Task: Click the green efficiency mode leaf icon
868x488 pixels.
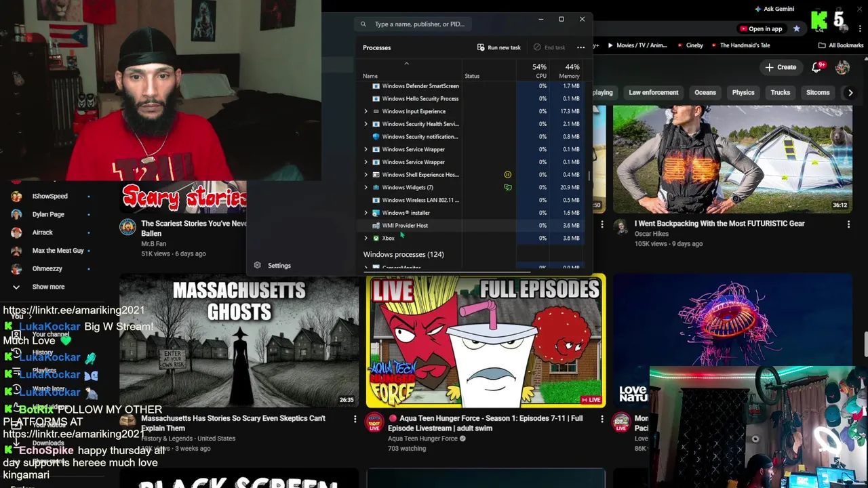Action: point(507,188)
